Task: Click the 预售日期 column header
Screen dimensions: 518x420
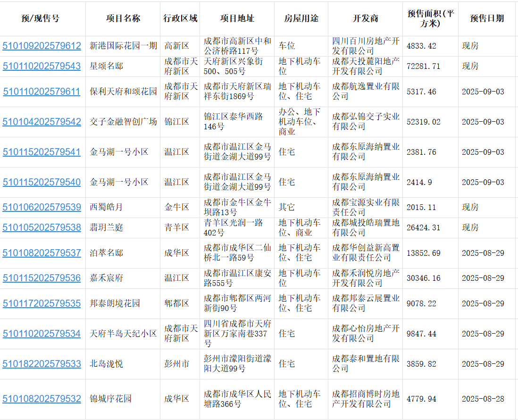Action: 487,18
